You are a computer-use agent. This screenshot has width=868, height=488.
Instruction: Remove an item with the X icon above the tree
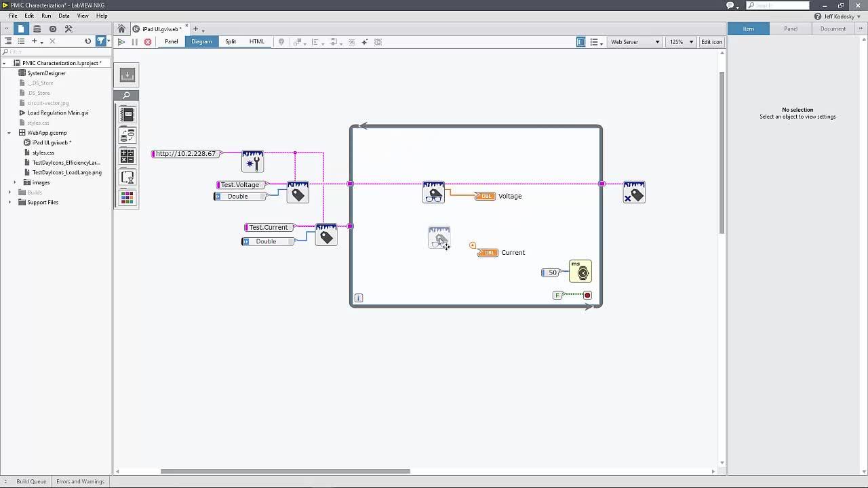coord(52,41)
